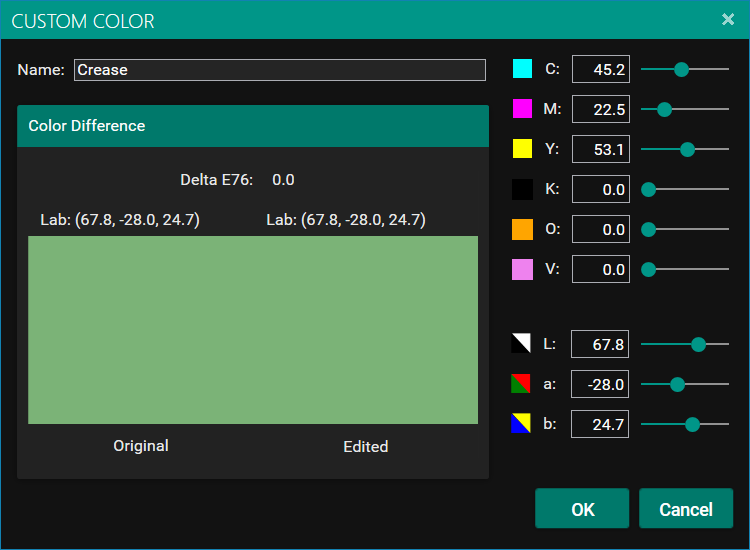Click the orange O channel swatch
This screenshot has height=550, width=750.
pyautogui.click(x=522, y=229)
